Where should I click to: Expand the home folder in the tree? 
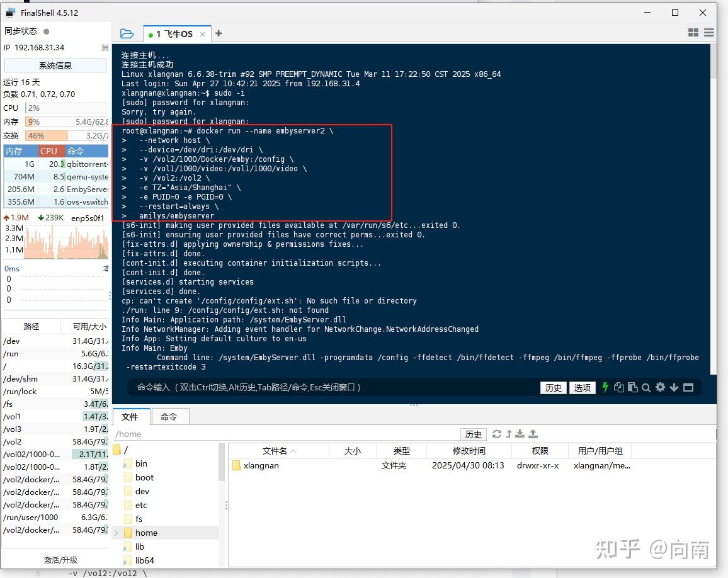pyautogui.click(x=116, y=533)
